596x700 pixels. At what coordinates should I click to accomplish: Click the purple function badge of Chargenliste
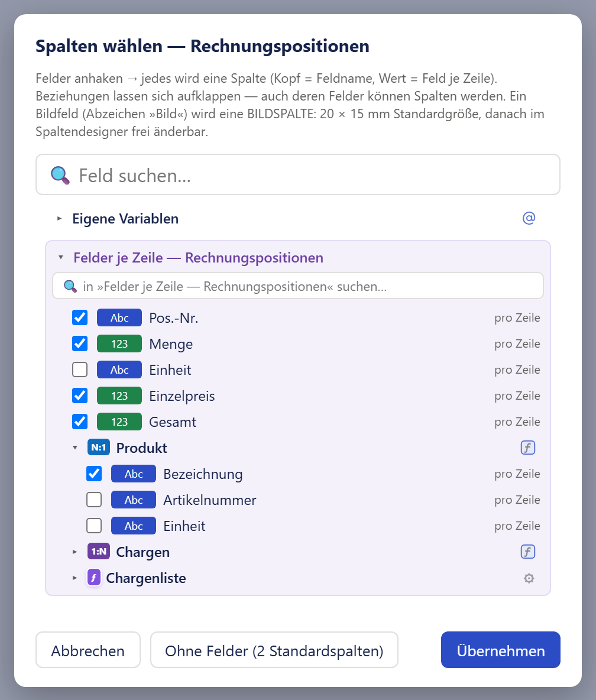(94, 578)
